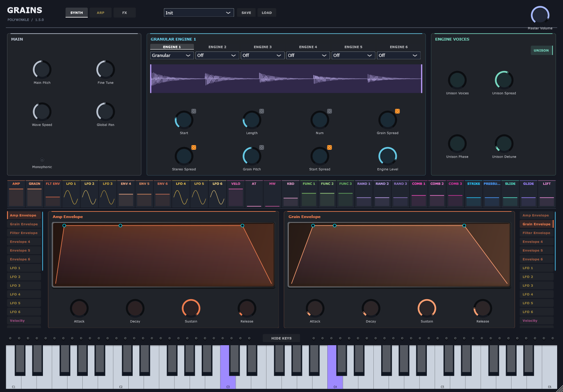Disable the Unison button in Engine Voices

(542, 50)
